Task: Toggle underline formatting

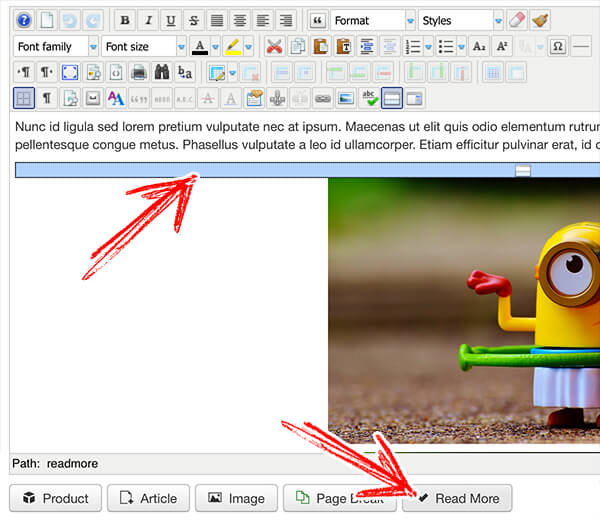Action: 171,20
